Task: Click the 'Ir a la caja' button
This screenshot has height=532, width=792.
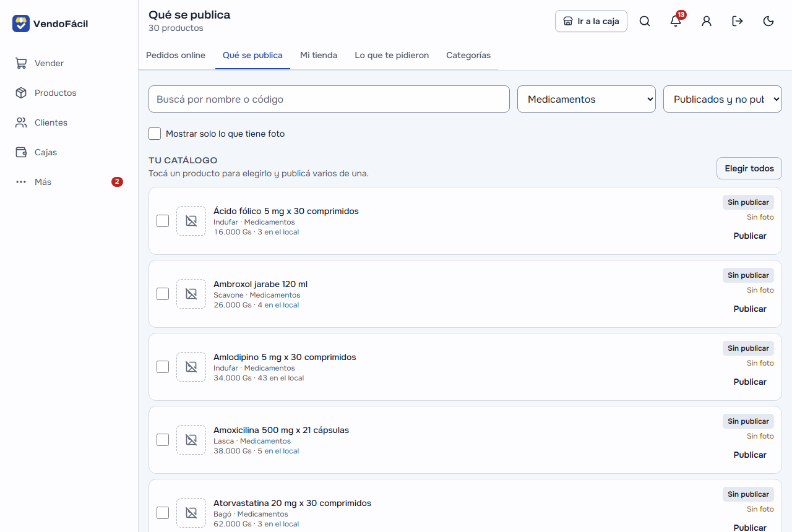Action: 591,21
